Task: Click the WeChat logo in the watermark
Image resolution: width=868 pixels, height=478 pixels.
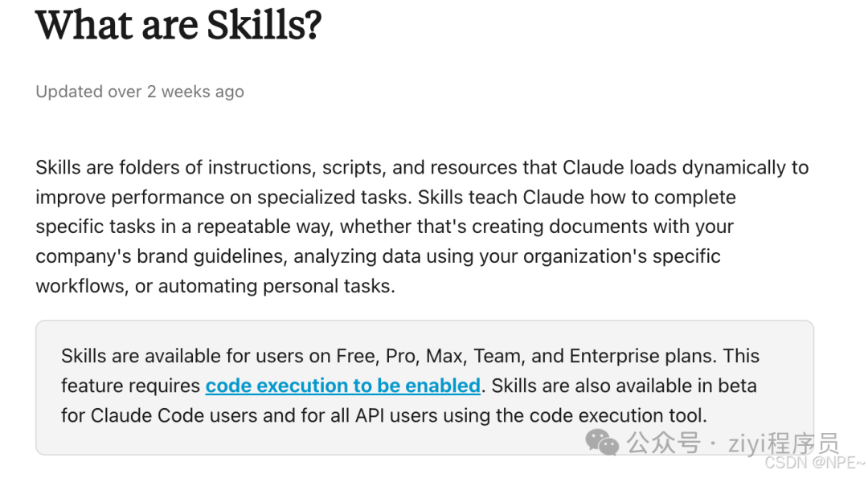Action: point(602,441)
